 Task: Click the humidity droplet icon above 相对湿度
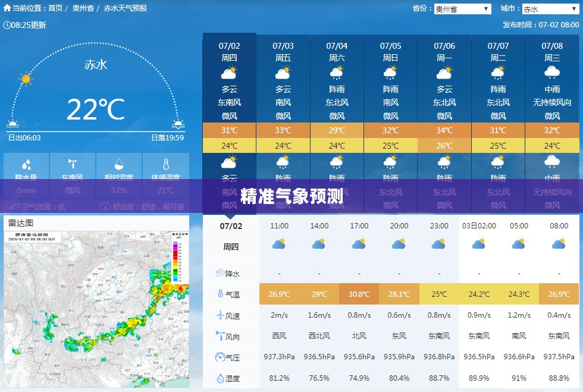pyautogui.click(x=118, y=164)
